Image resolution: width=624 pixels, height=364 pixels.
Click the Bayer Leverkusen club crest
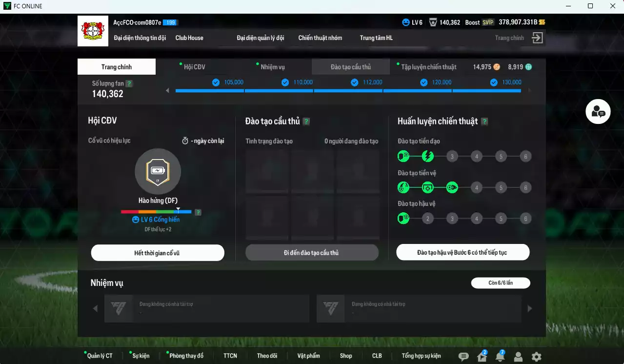(x=93, y=31)
